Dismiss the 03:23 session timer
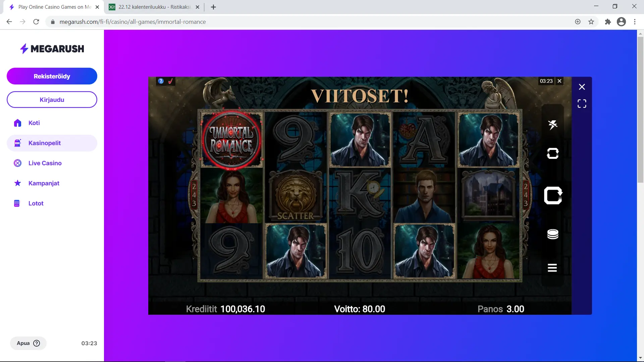644x362 pixels. pyautogui.click(x=559, y=81)
